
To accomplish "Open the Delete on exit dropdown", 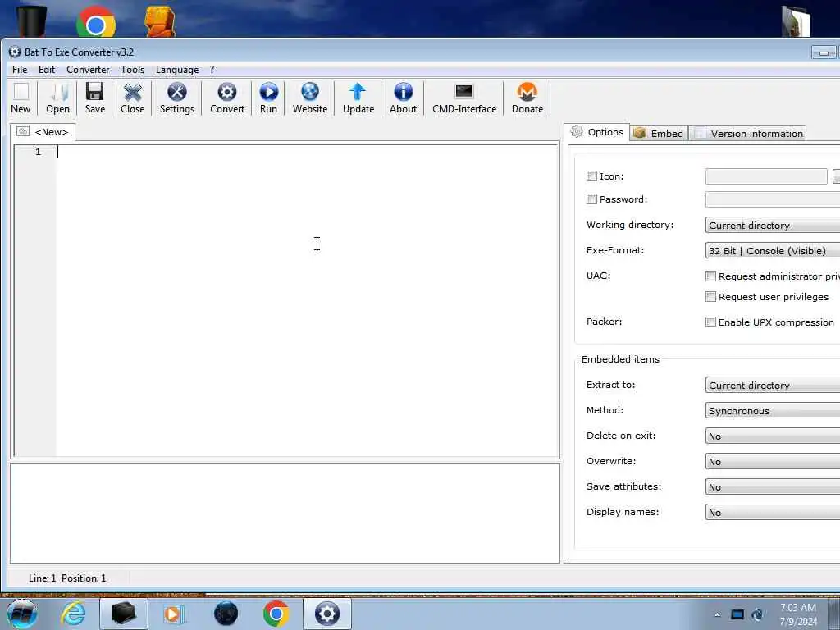I will (773, 436).
